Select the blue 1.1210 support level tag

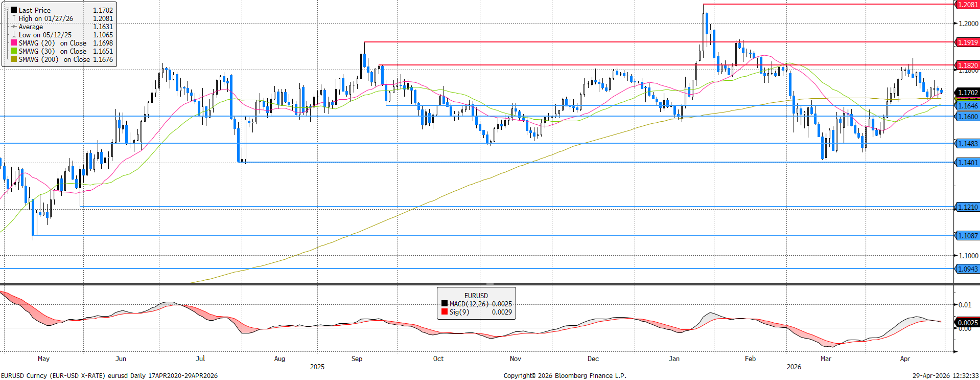(967, 207)
